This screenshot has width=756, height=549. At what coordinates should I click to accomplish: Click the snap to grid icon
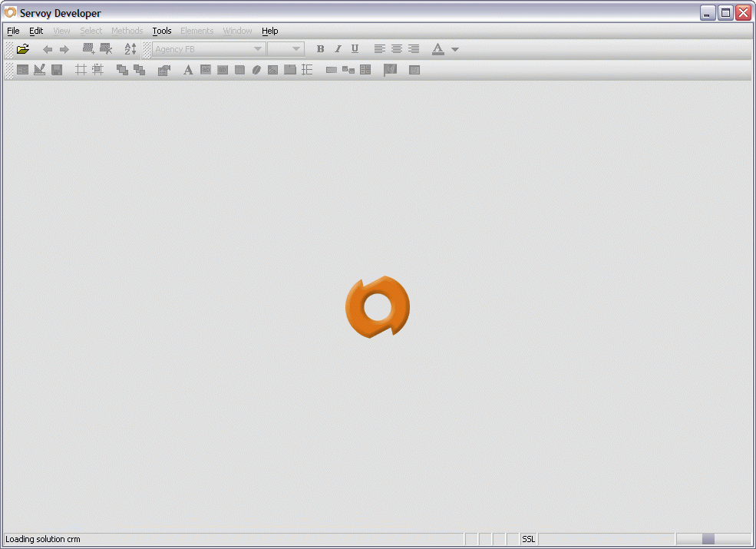tap(98, 70)
